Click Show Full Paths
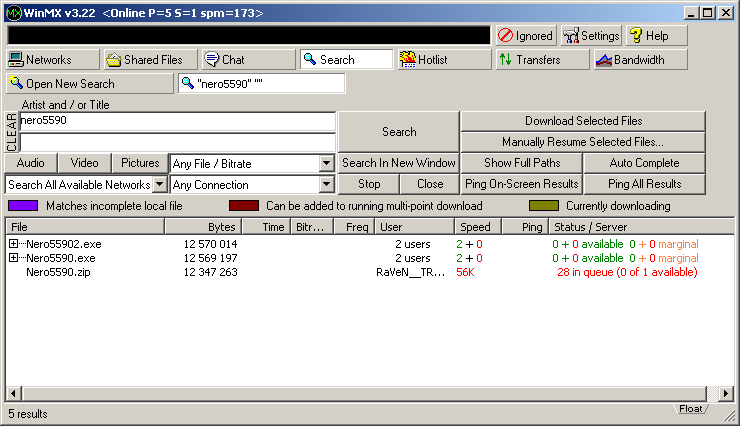 (x=522, y=163)
